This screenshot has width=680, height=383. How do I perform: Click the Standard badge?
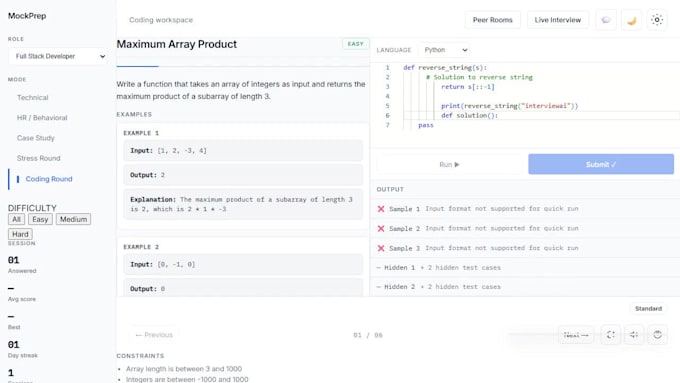tap(648, 308)
